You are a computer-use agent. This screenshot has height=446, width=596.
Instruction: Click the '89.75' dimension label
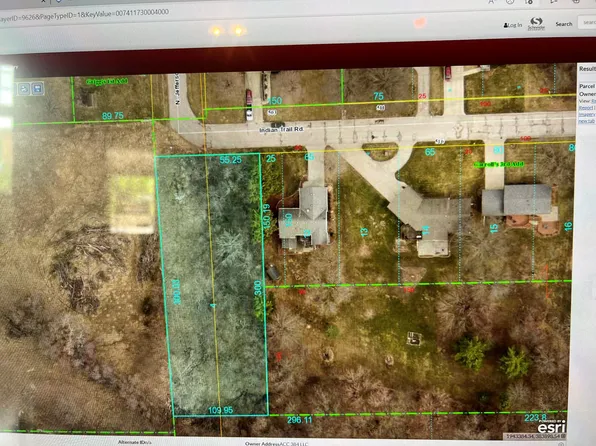(x=113, y=116)
